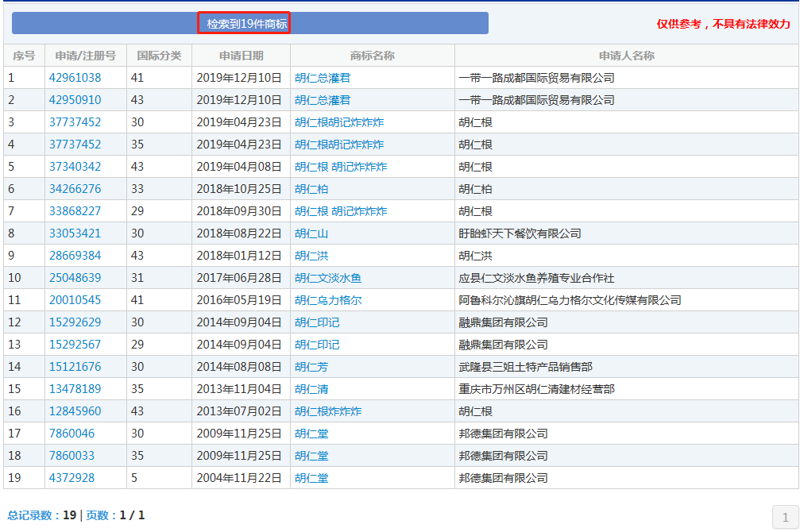Click registration number 15292629

pyautogui.click(x=75, y=322)
